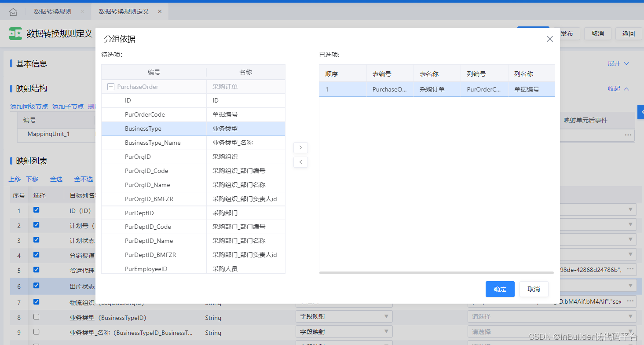Viewport: 644px width, 345px height.
Task: Enable checkbox for row 8 业务类型
Action: (37, 317)
